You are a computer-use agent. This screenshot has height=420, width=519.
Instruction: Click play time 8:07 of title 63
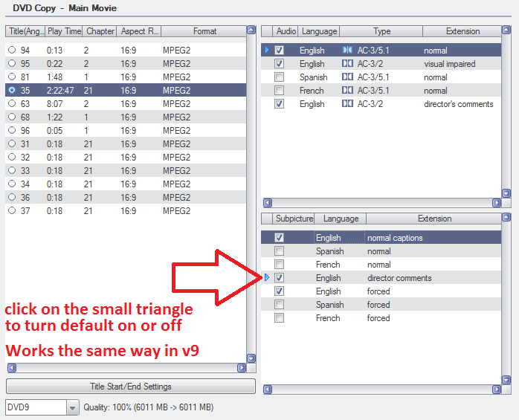tap(54, 104)
